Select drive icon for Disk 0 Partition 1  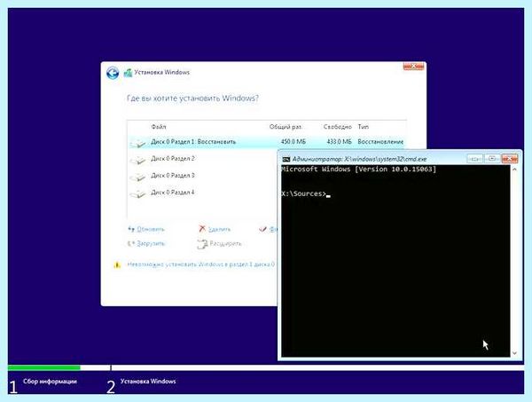137,143
